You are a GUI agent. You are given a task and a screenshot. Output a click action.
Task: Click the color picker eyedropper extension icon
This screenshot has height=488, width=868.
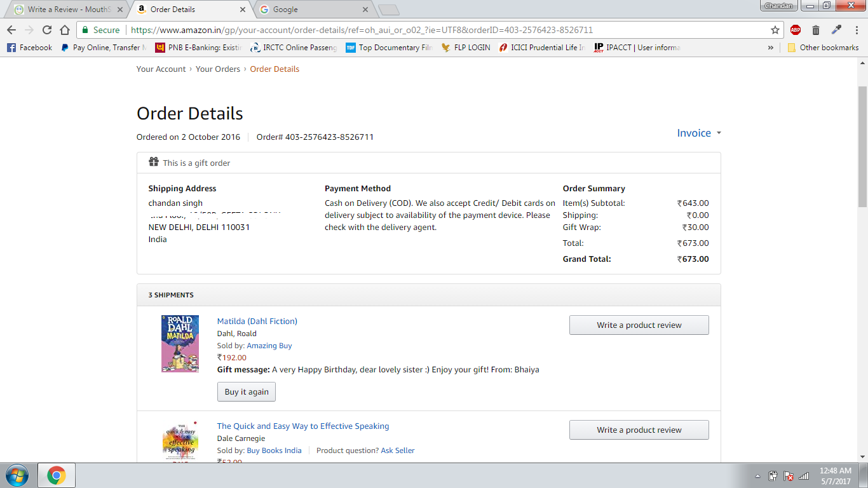point(836,30)
